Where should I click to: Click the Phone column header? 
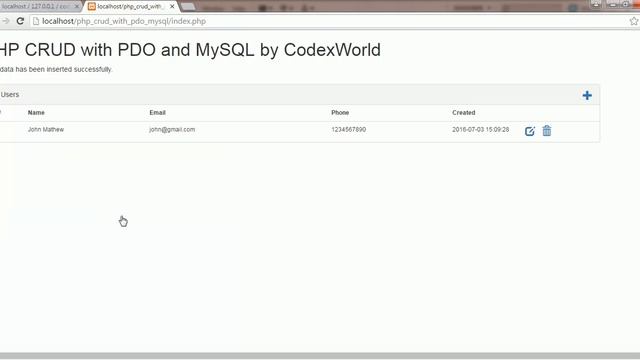pyautogui.click(x=340, y=113)
